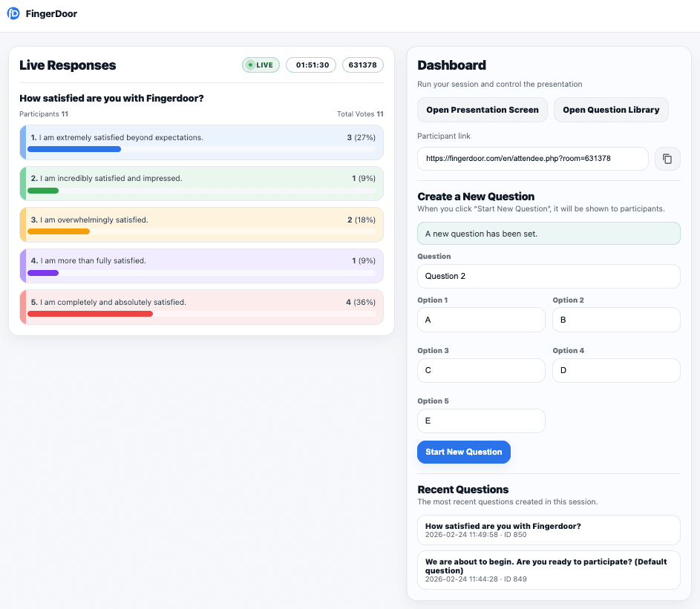Click into the Option 4 field
This screenshot has width=700, height=609.
pos(615,370)
